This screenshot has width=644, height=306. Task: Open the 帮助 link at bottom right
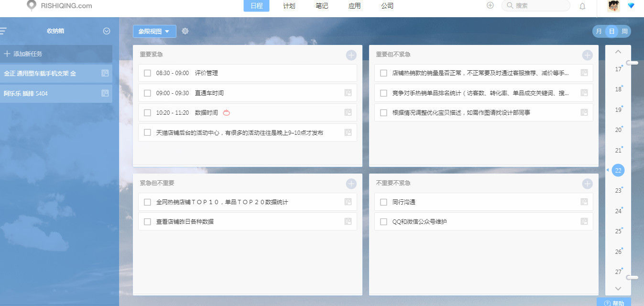click(617, 303)
